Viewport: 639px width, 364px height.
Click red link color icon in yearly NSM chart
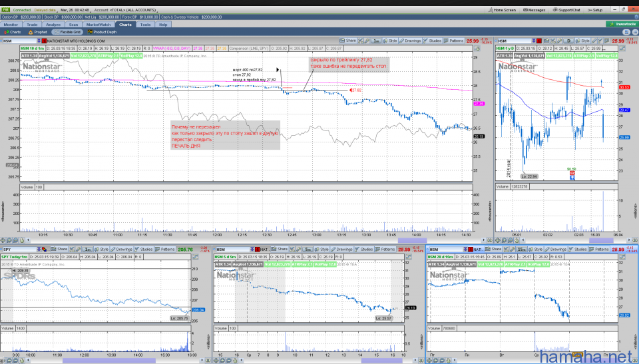(x=539, y=41)
